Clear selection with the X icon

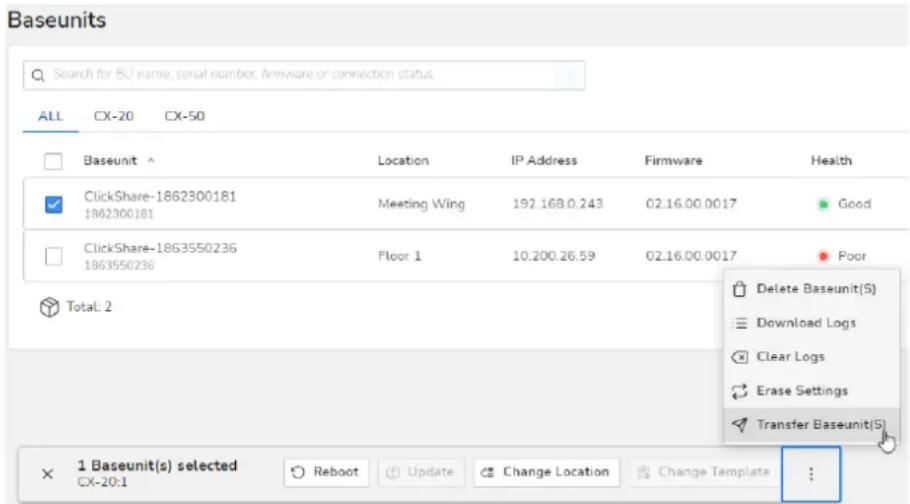coord(48,474)
